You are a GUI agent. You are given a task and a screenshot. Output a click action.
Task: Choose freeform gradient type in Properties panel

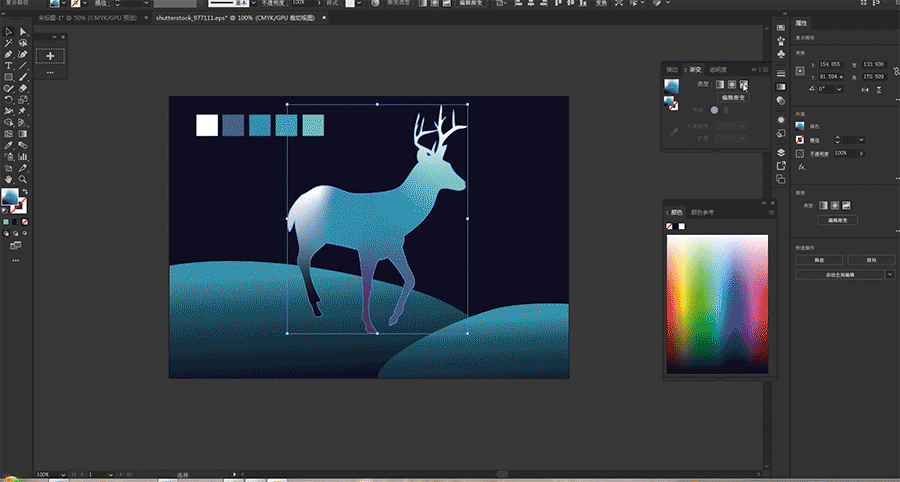[x=846, y=205]
